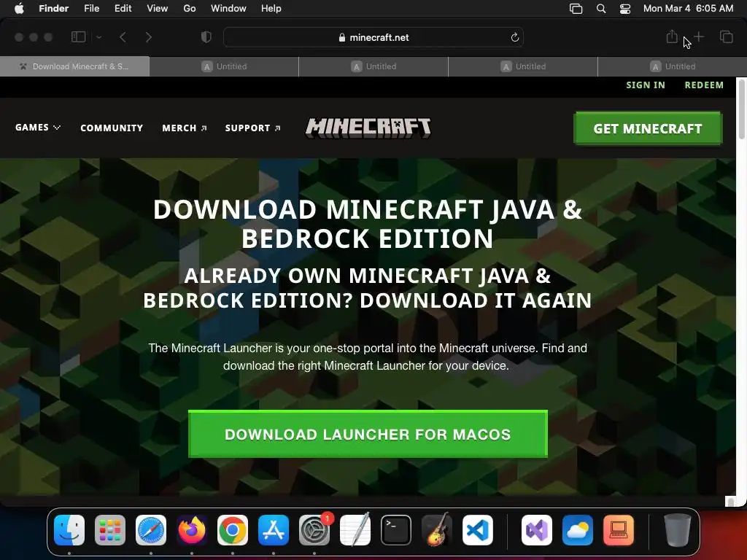Open Launchpad from the Dock
Screen dimensions: 747x560
110,530
